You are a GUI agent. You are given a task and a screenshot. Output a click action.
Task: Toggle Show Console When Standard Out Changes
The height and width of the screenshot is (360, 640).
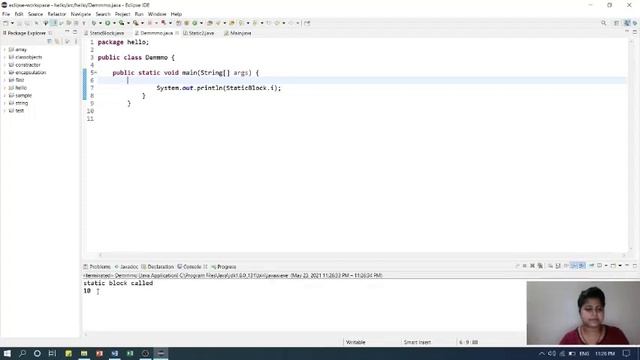[573, 266]
